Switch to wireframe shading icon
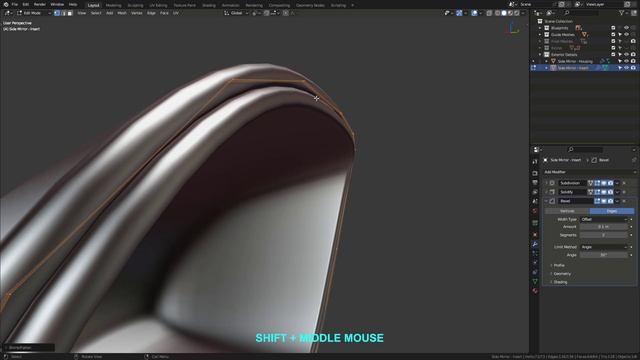 497,13
